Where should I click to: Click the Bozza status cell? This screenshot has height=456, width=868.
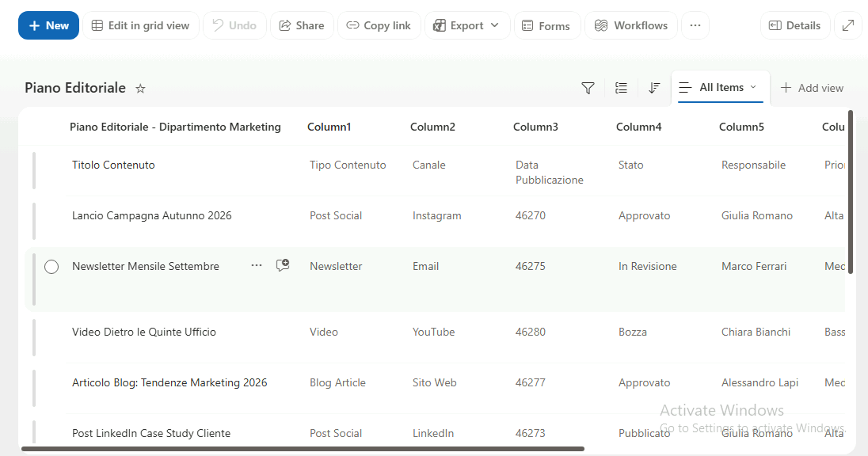point(633,332)
